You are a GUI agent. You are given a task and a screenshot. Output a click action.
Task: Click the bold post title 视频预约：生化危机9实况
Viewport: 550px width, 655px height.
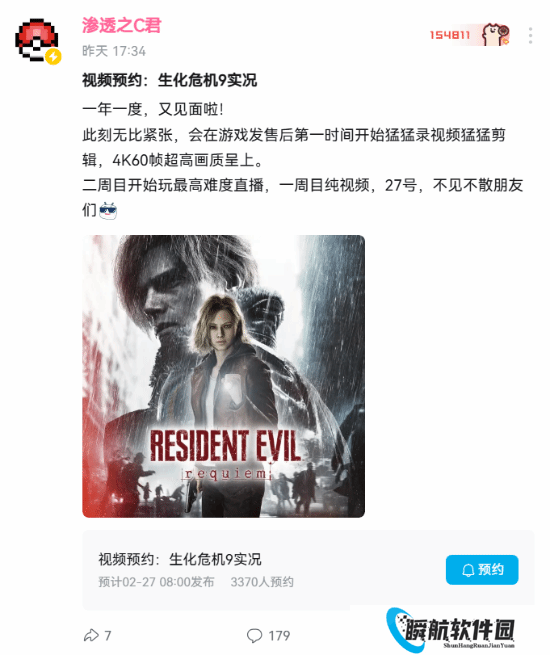coord(170,80)
